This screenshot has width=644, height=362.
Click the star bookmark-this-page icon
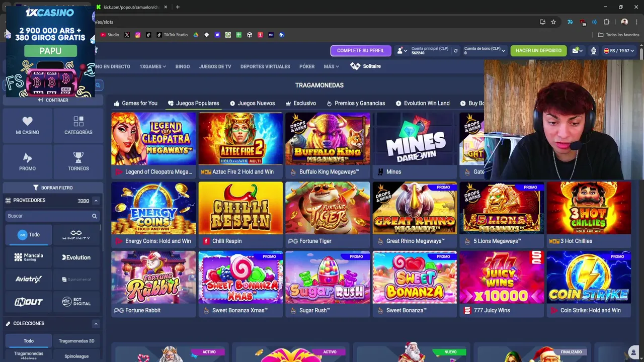[x=553, y=22]
